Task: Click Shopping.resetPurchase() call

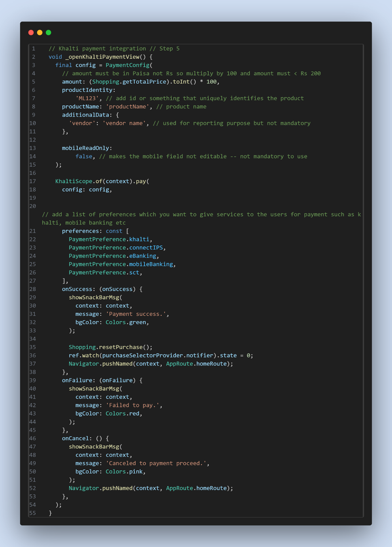Action: click(110, 347)
